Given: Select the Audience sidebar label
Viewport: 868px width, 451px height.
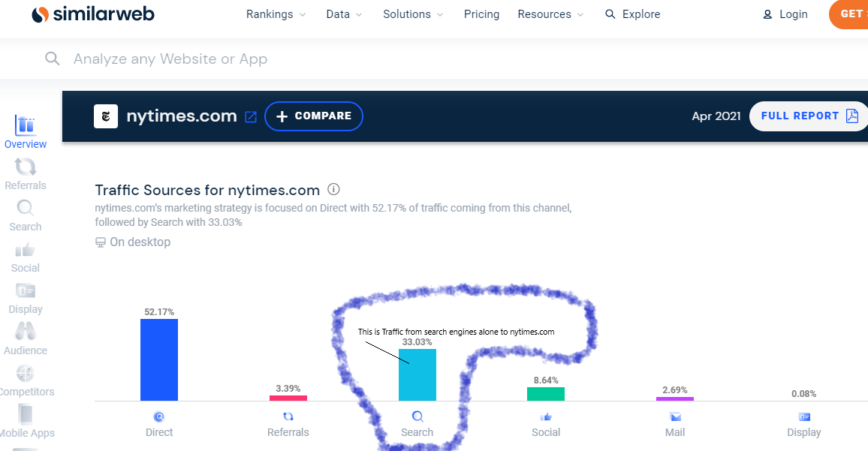Looking at the screenshot, I should [26, 350].
